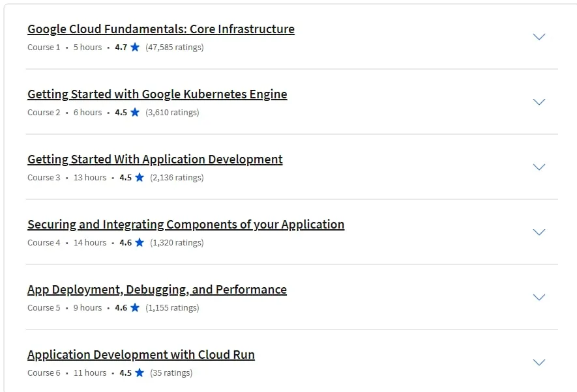
Task: Expand the Course 2 Kubernetes Engine chevron
Action: (x=539, y=102)
